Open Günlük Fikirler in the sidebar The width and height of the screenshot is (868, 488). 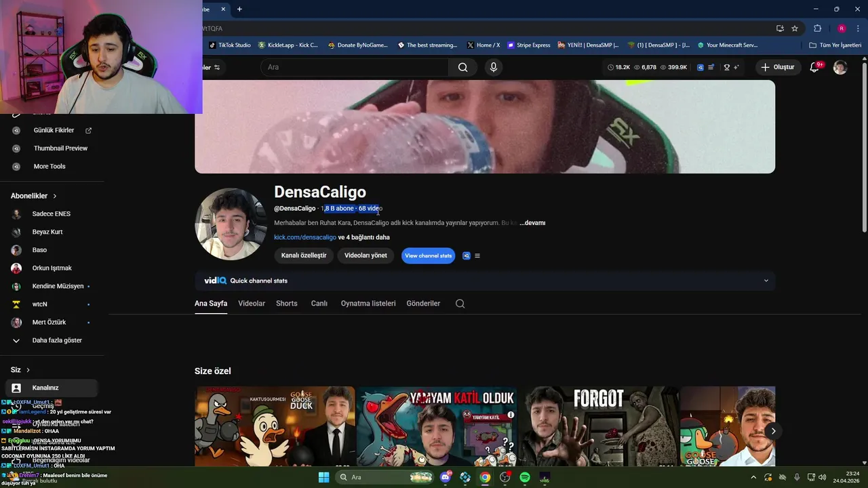tap(53, 130)
